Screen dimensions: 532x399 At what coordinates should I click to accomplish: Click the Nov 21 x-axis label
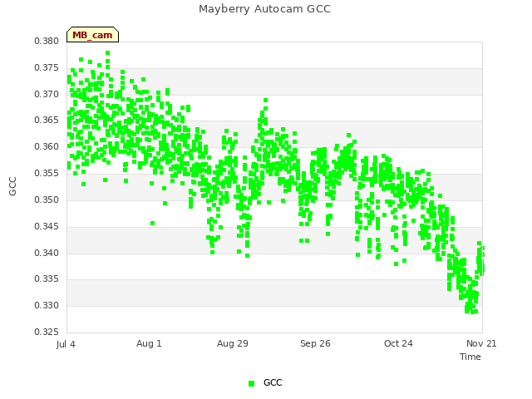(481, 343)
